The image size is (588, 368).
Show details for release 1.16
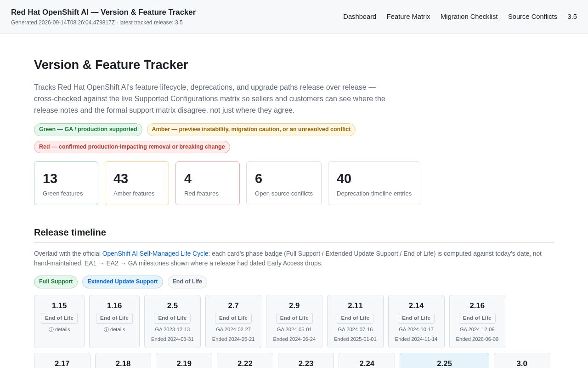[x=114, y=329]
